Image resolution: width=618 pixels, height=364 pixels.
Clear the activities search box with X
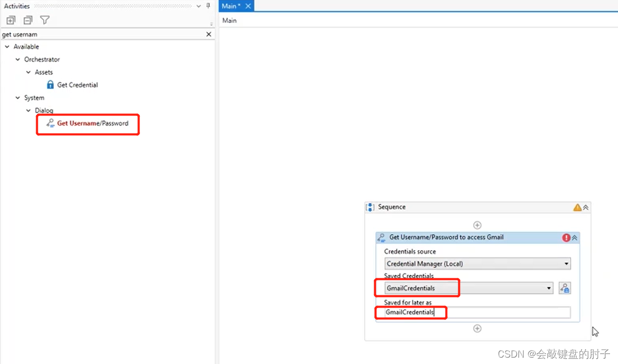209,34
